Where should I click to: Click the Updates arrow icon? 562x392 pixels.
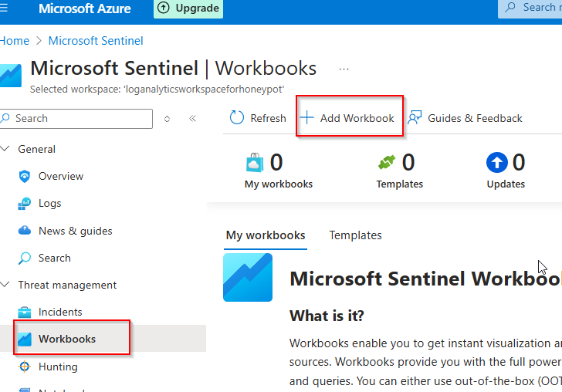497,162
